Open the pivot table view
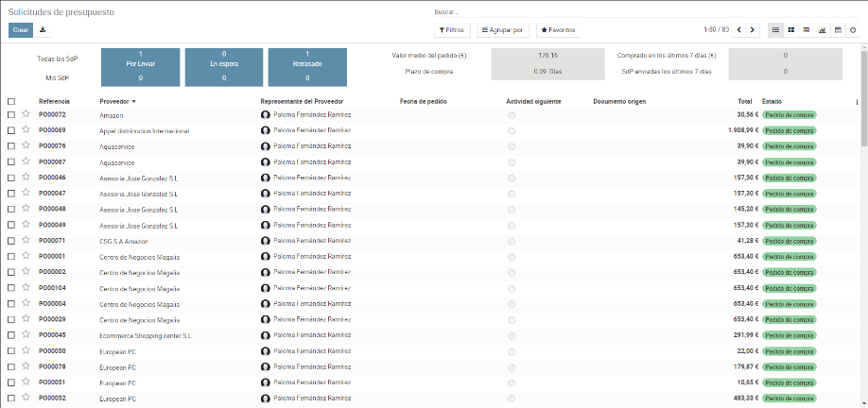Image resolution: width=868 pixels, height=408 pixels. (x=807, y=30)
